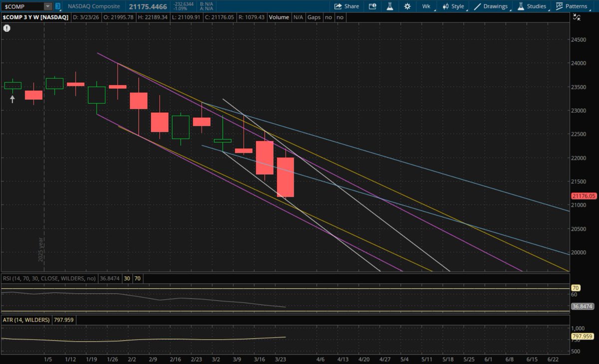
Task: Click the 36.8474 RSI bubble on the right axis
Action: click(582, 306)
